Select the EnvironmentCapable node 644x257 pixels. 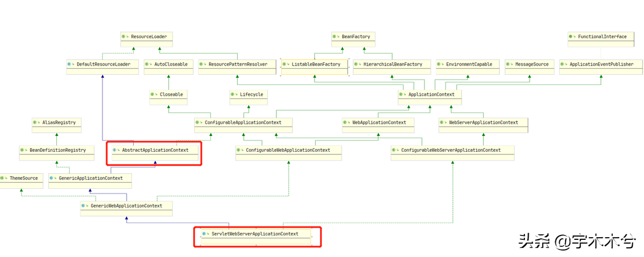(467, 65)
